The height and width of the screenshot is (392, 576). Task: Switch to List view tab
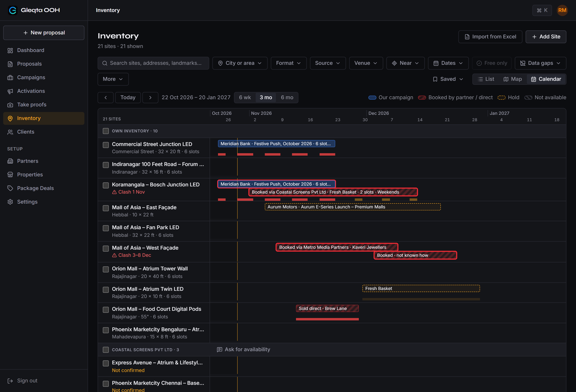[486, 79]
